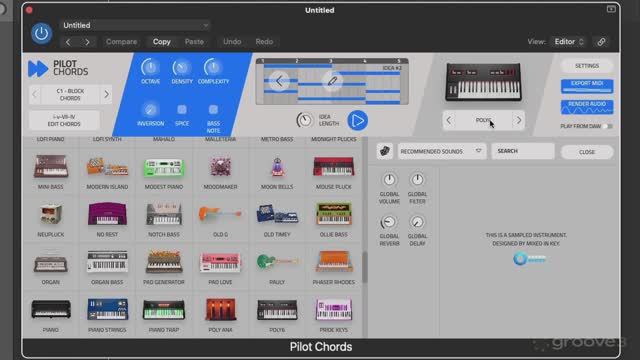Image resolution: width=640 pixels, height=360 pixels.
Task: Click the Compare button
Action: (x=121, y=42)
